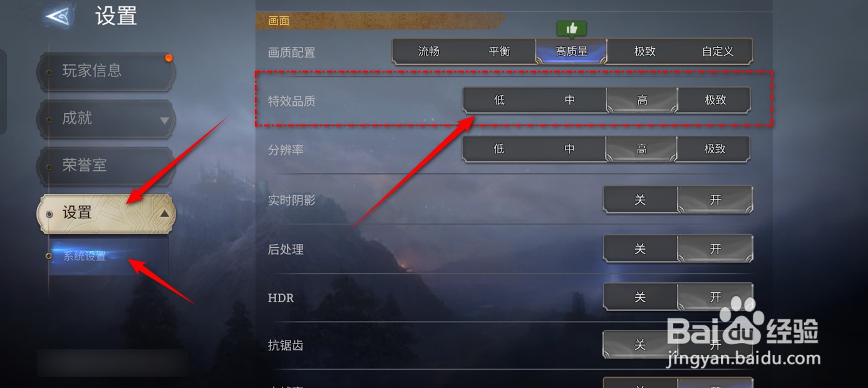
Task: Open the 玩家信息 section
Action: [106, 71]
